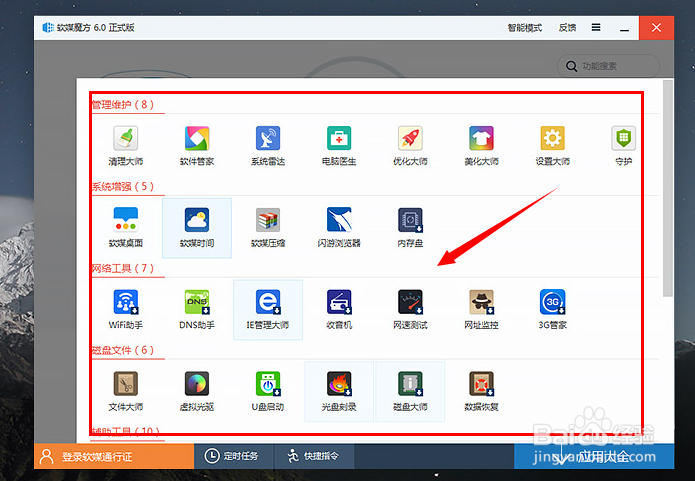This screenshot has width=695, height=481.
Task: Open 设置大师 gear icon
Action: (x=552, y=145)
